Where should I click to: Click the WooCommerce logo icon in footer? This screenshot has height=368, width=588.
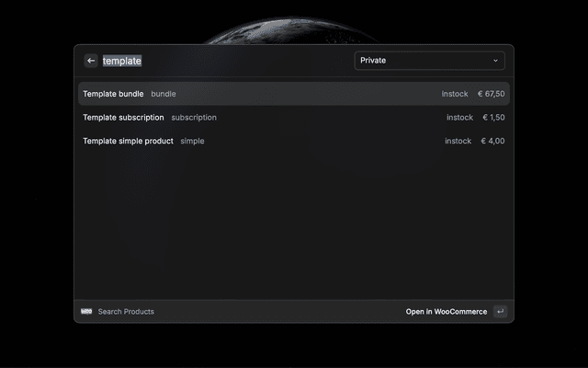86,312
